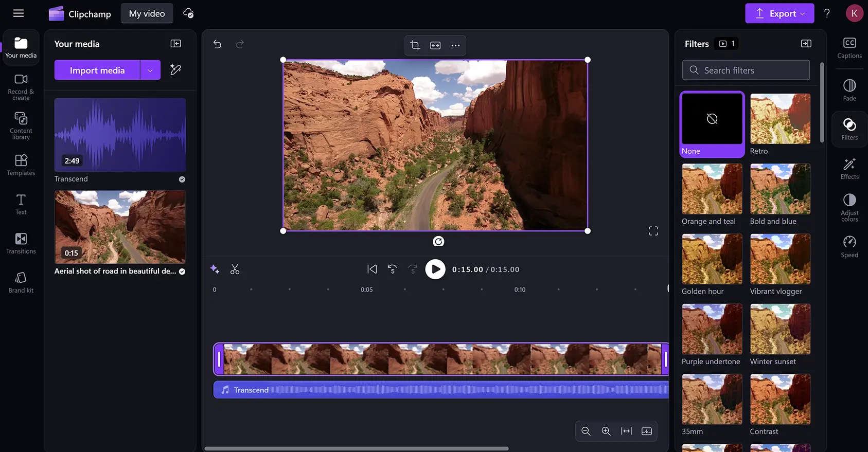The image size is (868, 452).
Task: Select the Transcend audio thumbnail
Action: 120,135
